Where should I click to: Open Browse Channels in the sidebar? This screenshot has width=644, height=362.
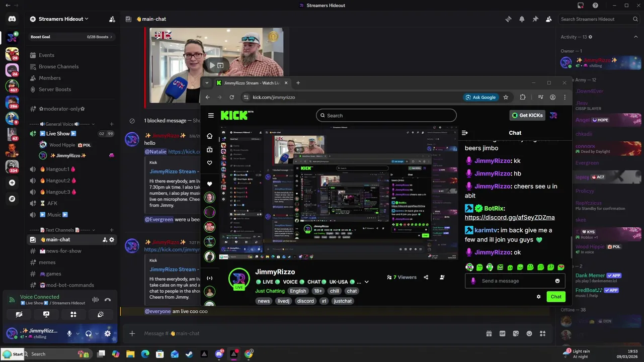(x=71, y=66)
